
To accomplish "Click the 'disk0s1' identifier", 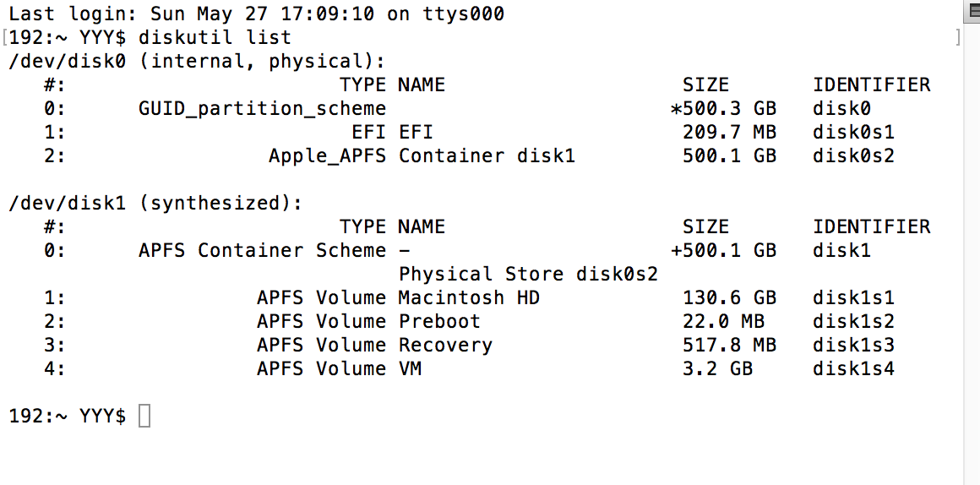I will pos(853,133).
